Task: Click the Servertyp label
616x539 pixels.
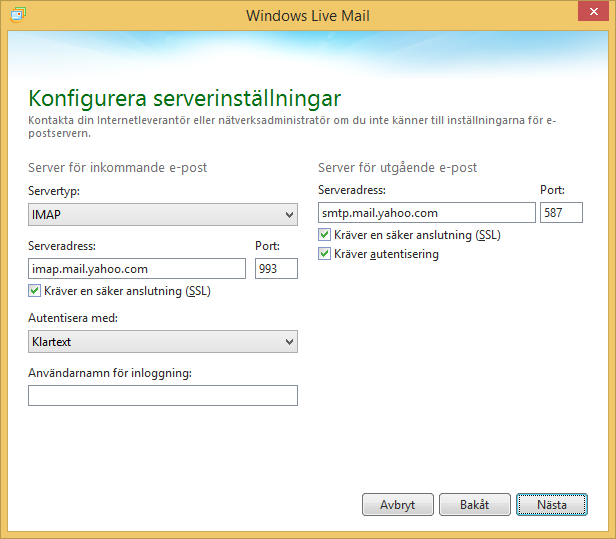Action: (54, 191)
